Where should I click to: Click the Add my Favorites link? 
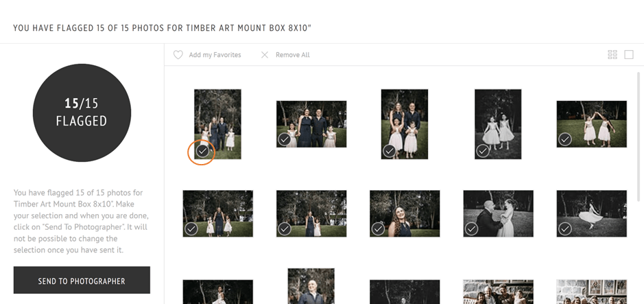pyautogui.click(x=215, y=55)
